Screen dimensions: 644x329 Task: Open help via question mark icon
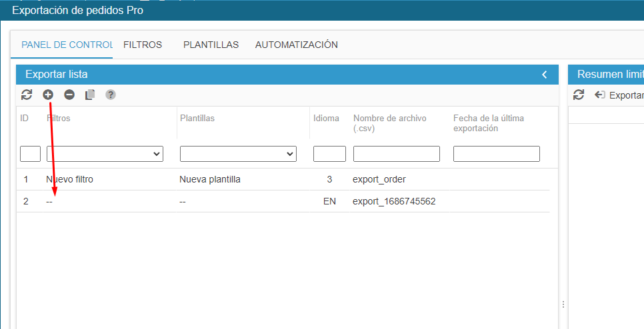[111, 95]
